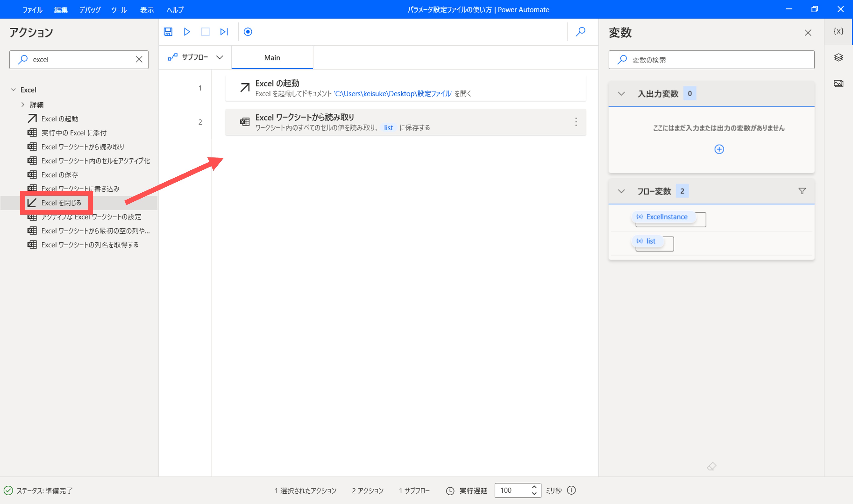This screenshot has width=853, height=504.
Task: Select Excel を閉じる action
Action: click(61, 202)
